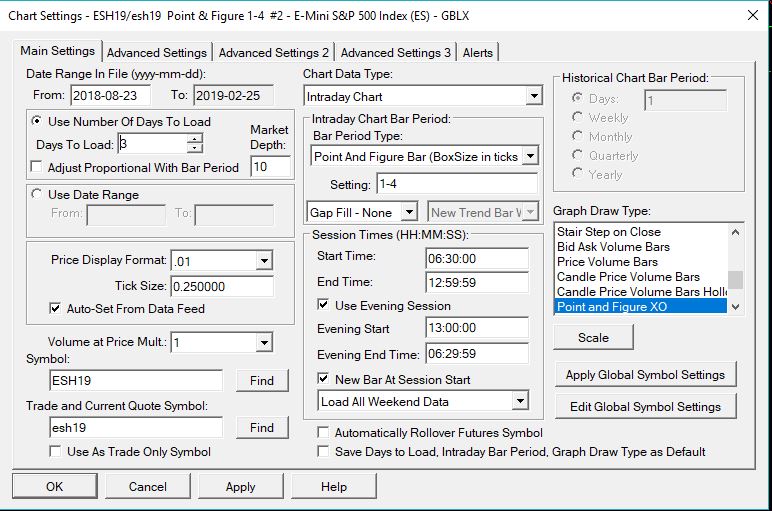772x511 pixels.
Task: Open the Volume at Price Mult. dropdown
Action: pyautogui.click(x=264, y=342)
